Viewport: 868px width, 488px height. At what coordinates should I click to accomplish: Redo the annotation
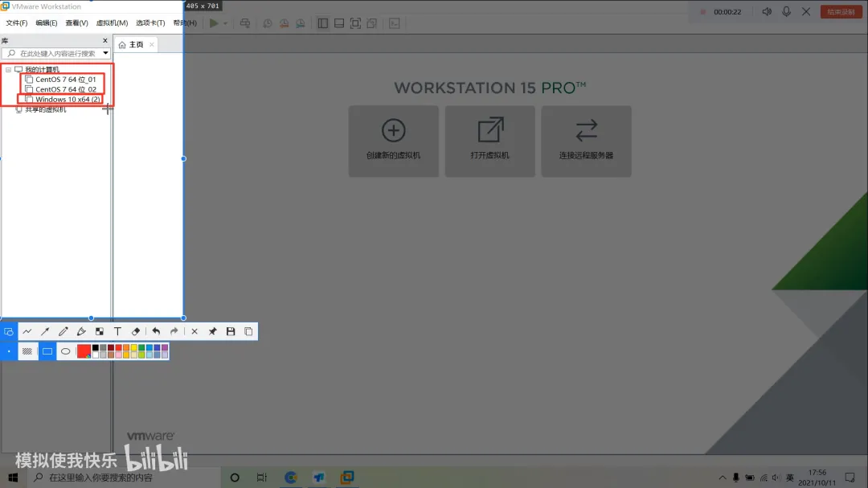174,331
